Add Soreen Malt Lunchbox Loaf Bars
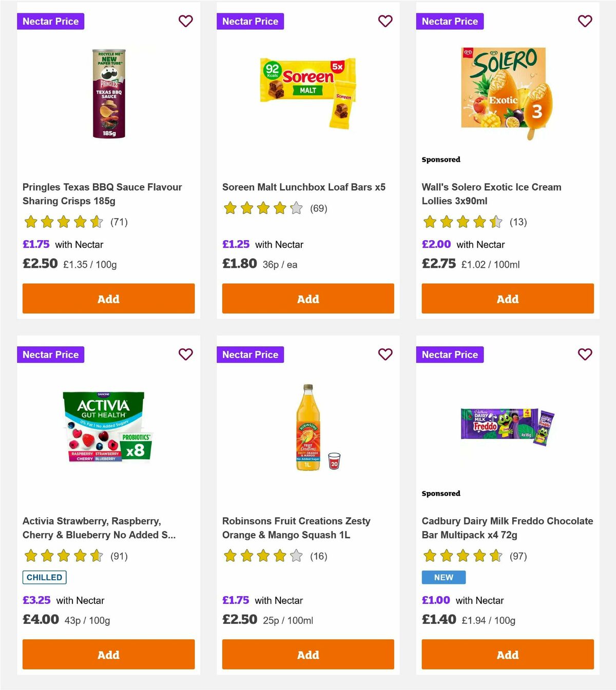 click(x=307, y=298)
